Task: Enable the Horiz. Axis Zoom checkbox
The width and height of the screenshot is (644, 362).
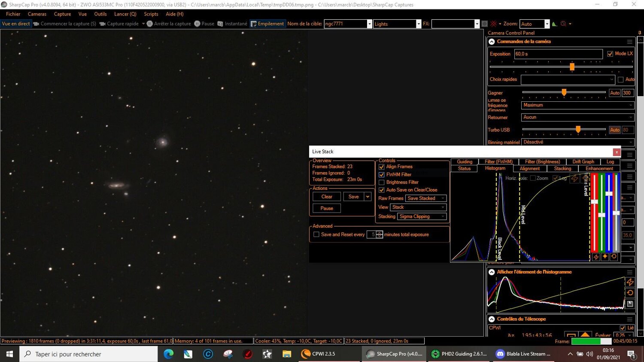Action: point(533,178)
